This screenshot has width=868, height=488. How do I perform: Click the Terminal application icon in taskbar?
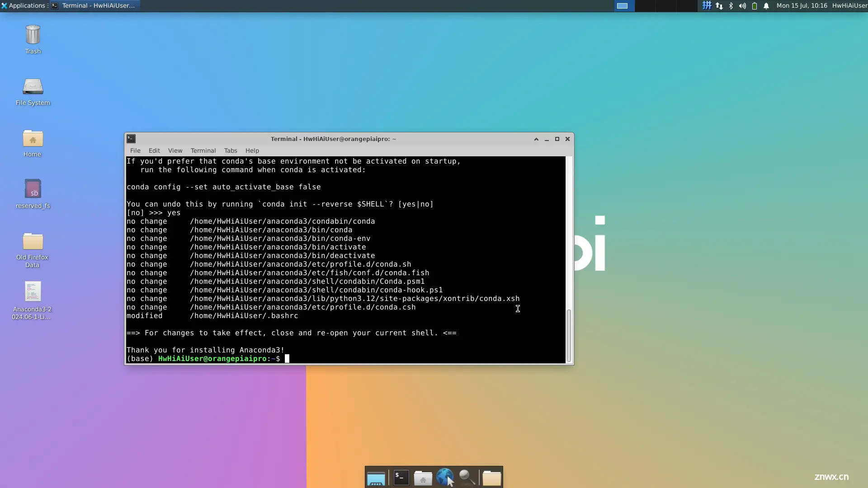(400, 477)
